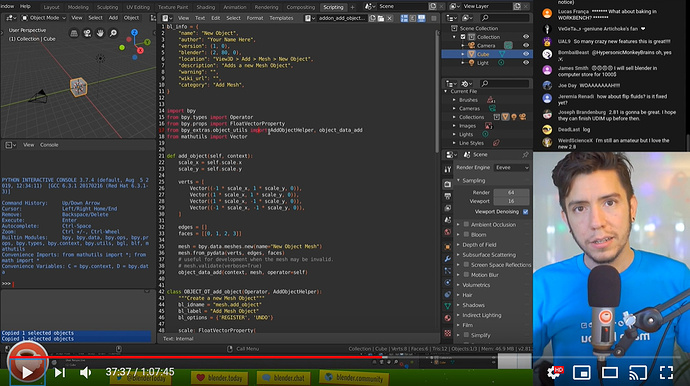This screenshot has height=386, width=690.
Task: Click the viewport camera view icon
Action: [x=87, y=33]
